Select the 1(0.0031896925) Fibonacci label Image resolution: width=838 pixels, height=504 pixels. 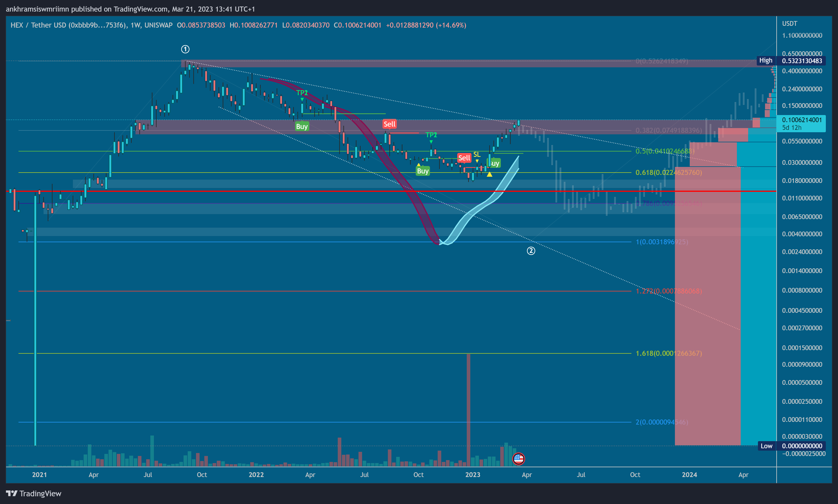coord(662,242)
